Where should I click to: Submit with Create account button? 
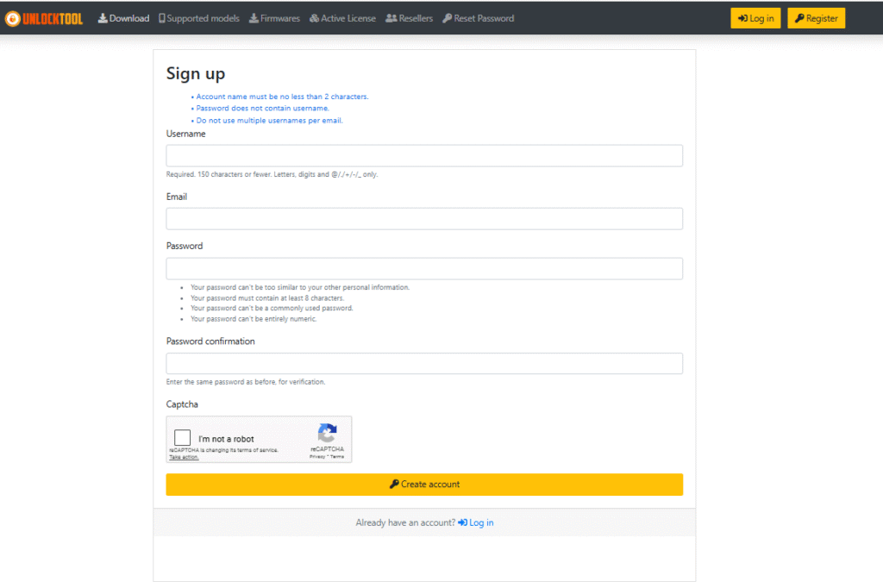point(424,485)
